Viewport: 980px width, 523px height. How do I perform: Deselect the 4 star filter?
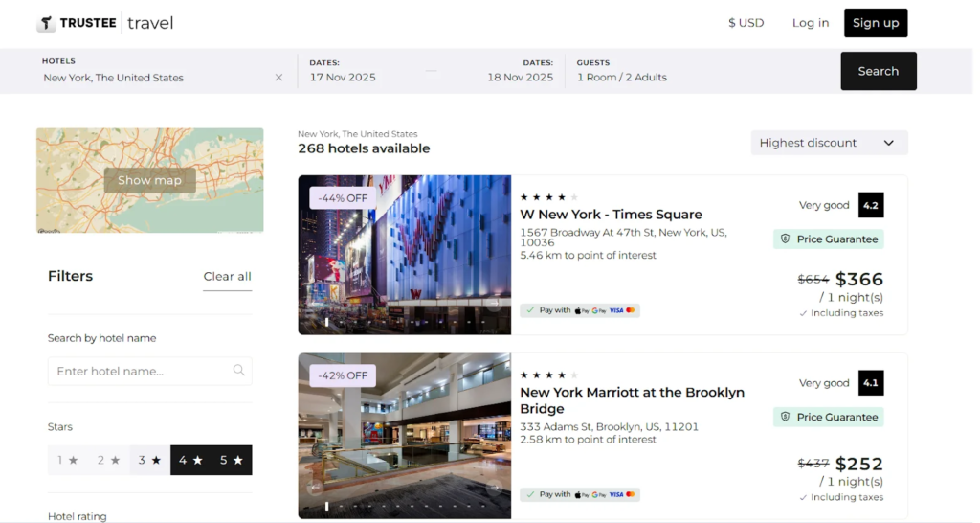click(190, 461)
